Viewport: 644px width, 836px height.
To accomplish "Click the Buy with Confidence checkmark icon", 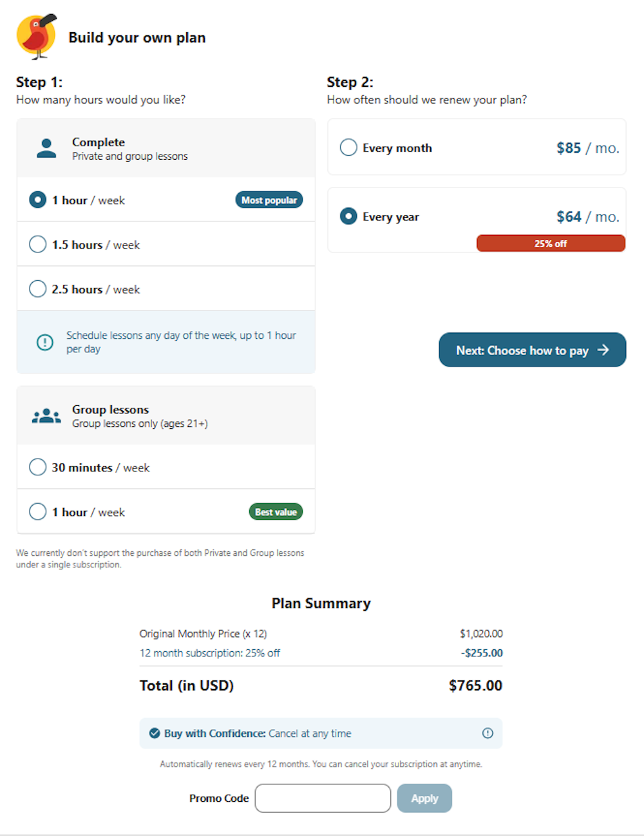I will coord(155,733).
